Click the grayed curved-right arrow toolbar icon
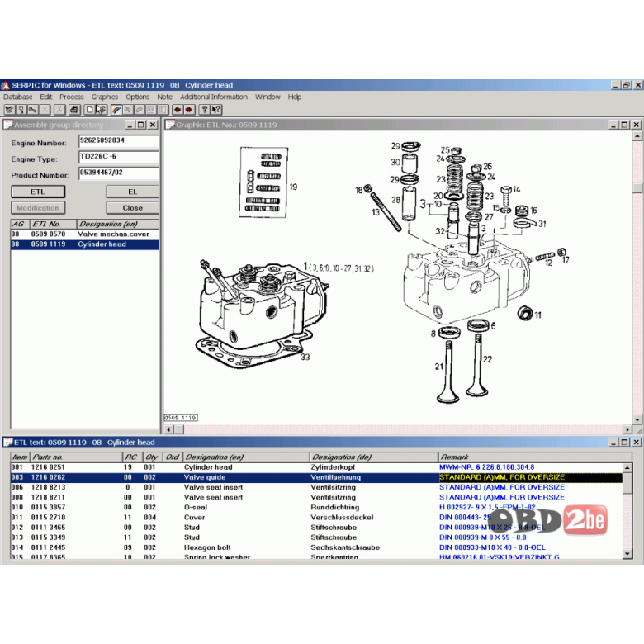Viewport: 644px width, 644px height. pyautogui.click(x=140, y=110)
